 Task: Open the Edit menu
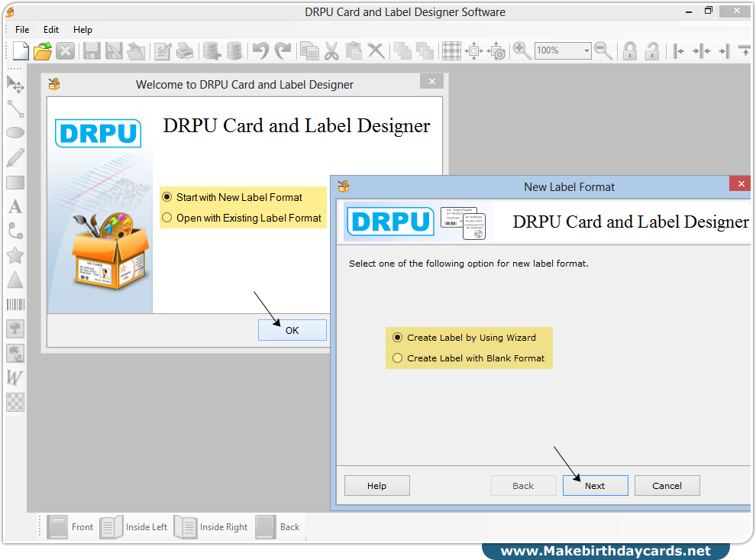click(x=51, y=30)
